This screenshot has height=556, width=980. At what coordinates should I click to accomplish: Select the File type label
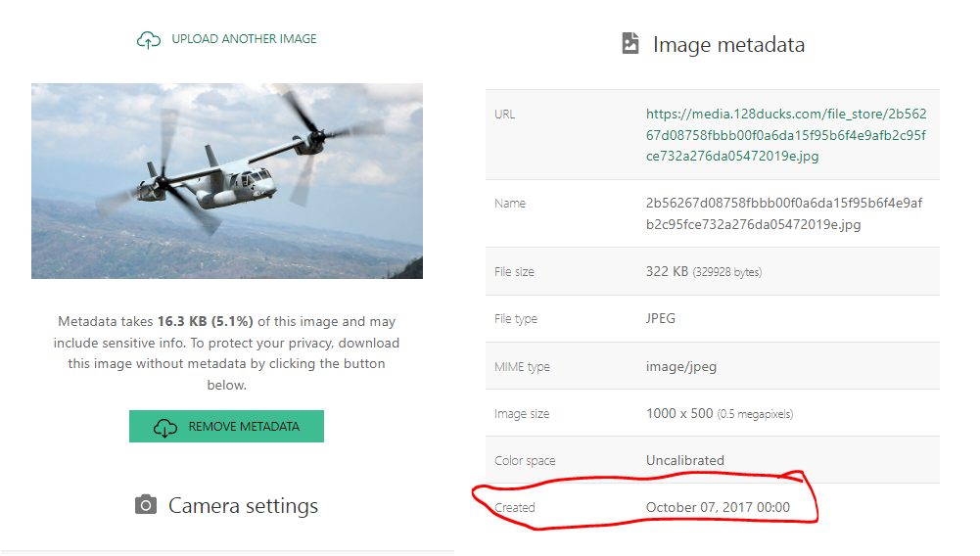pyautogui.click(x=516, y=319)
